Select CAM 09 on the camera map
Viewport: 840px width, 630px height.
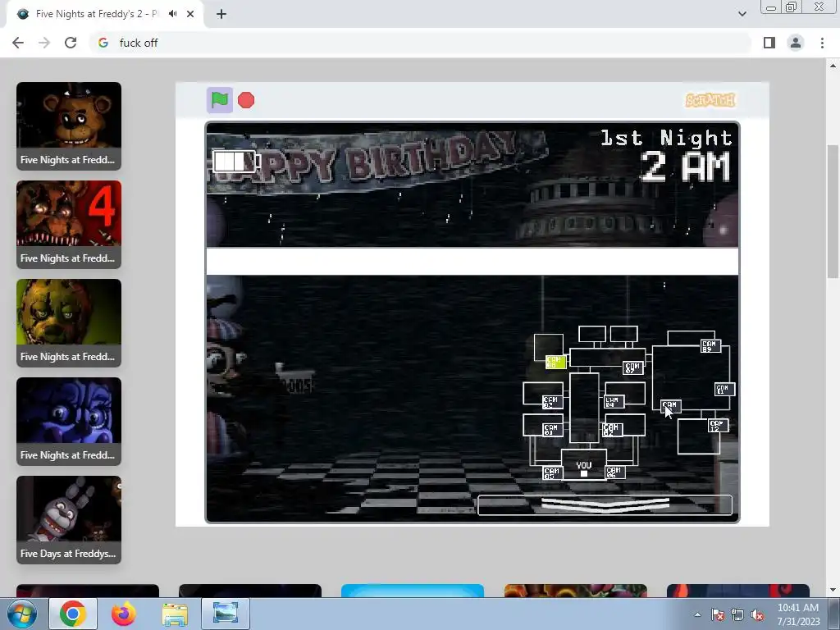click(710, 346)
